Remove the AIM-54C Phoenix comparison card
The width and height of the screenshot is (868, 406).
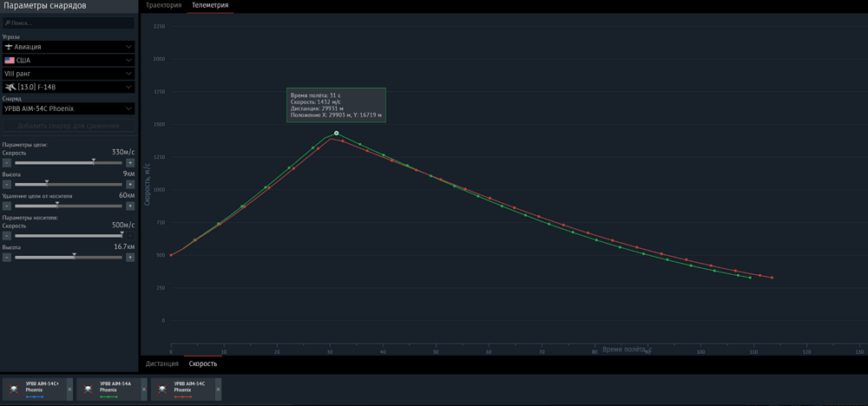coord(218,390)
